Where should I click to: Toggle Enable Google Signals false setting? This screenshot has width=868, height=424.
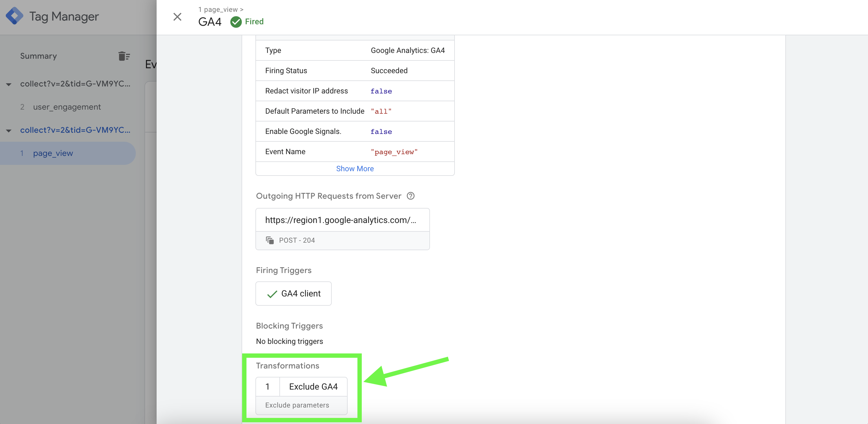pyautogui.click(x=381, y=131)
